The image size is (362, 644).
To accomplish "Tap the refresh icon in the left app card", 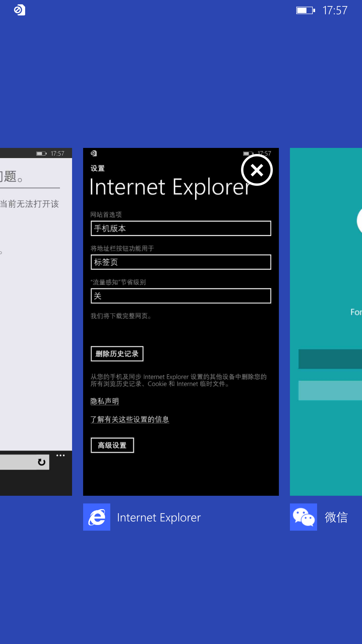I will pos(42,462).
